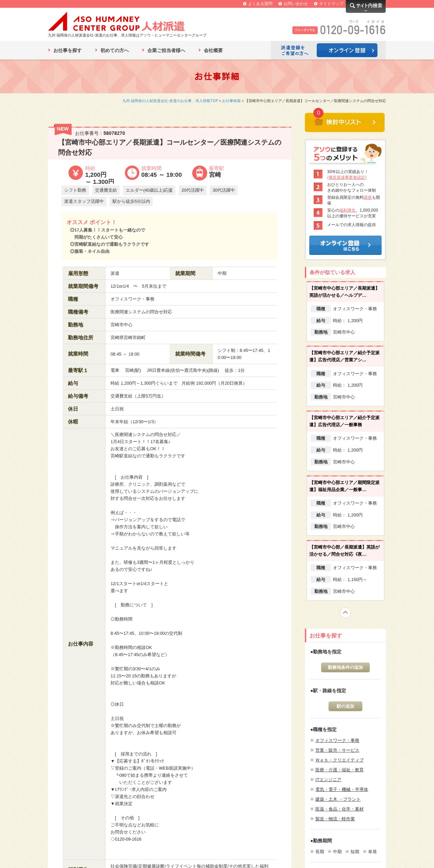434x868 pixels.
Task: Open 初めての方へ navigation menu
Action: click(112, 50)
